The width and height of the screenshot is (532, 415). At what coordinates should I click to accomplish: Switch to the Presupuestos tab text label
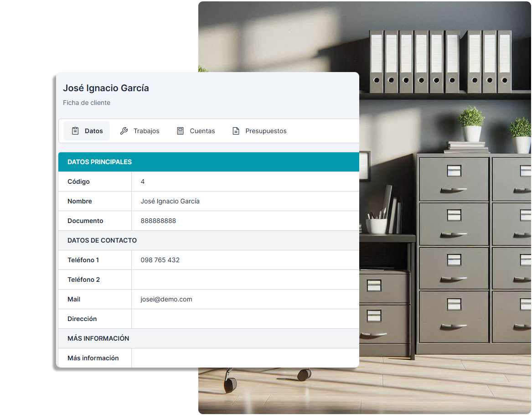[266, 131]
